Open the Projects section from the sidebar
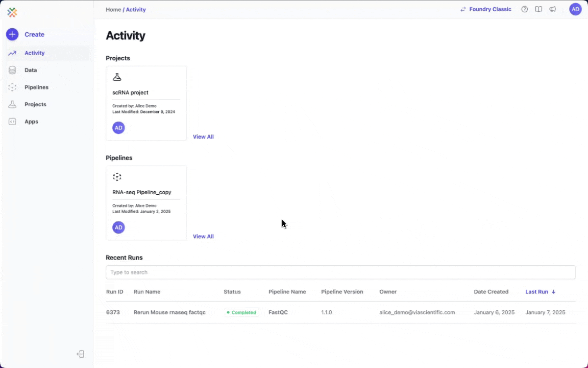Viewport: 588px width, 368px height. pos(35,104)
